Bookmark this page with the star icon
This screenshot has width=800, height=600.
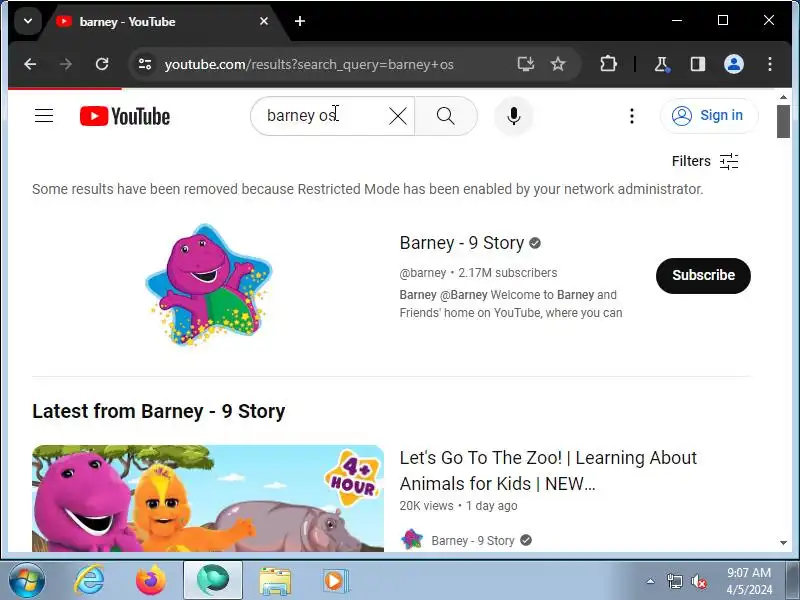(558, 64)
